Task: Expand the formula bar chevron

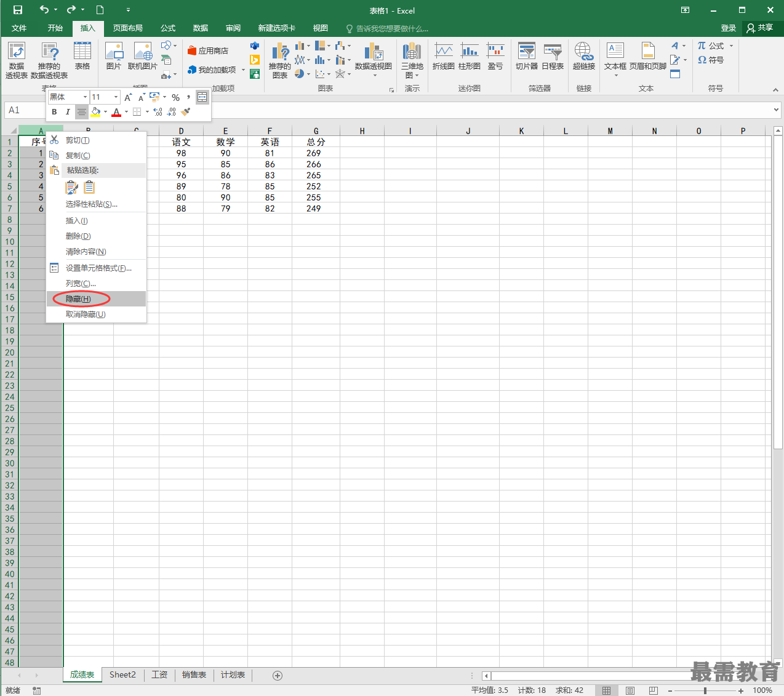Action: click(x=776, y=110)
